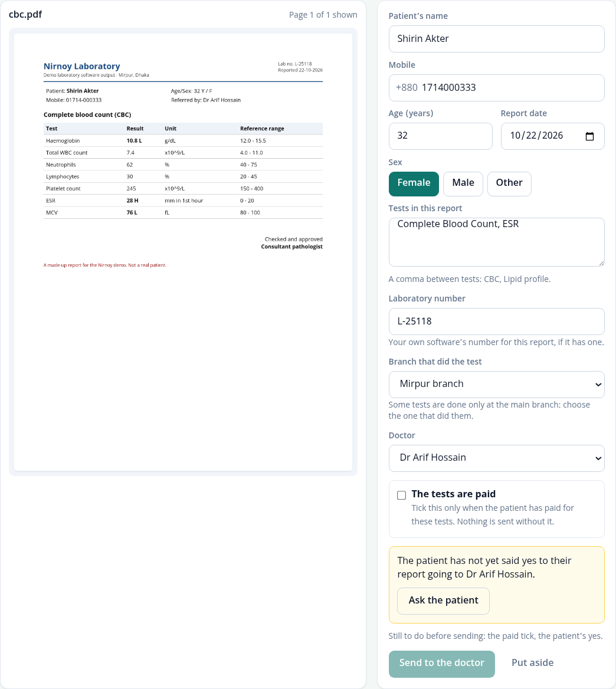Viewport: 616px width, 689px height.
Task: Click the 'Reference range' column header
Action: pos(262,129)
